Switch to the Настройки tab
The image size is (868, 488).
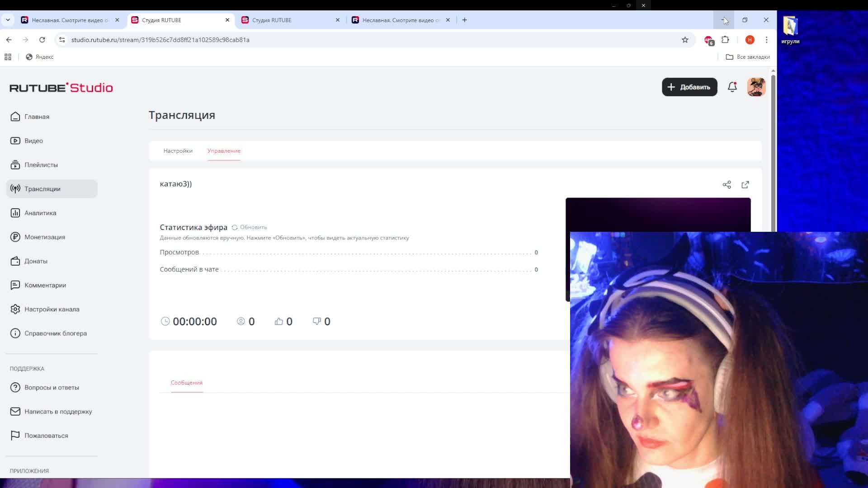[x=178, y=151]
